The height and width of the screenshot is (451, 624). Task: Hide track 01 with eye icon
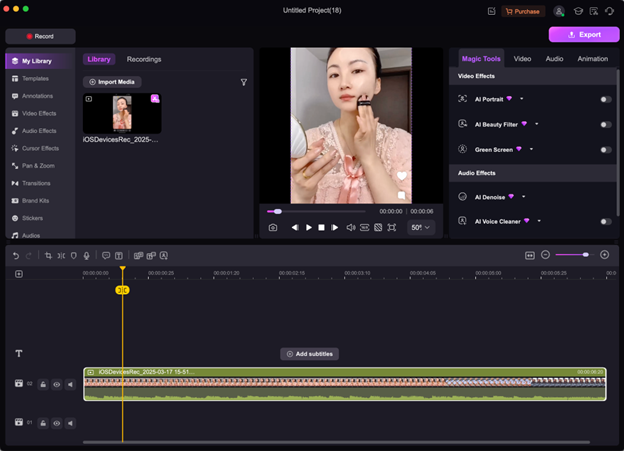click(x=57, y=423)
